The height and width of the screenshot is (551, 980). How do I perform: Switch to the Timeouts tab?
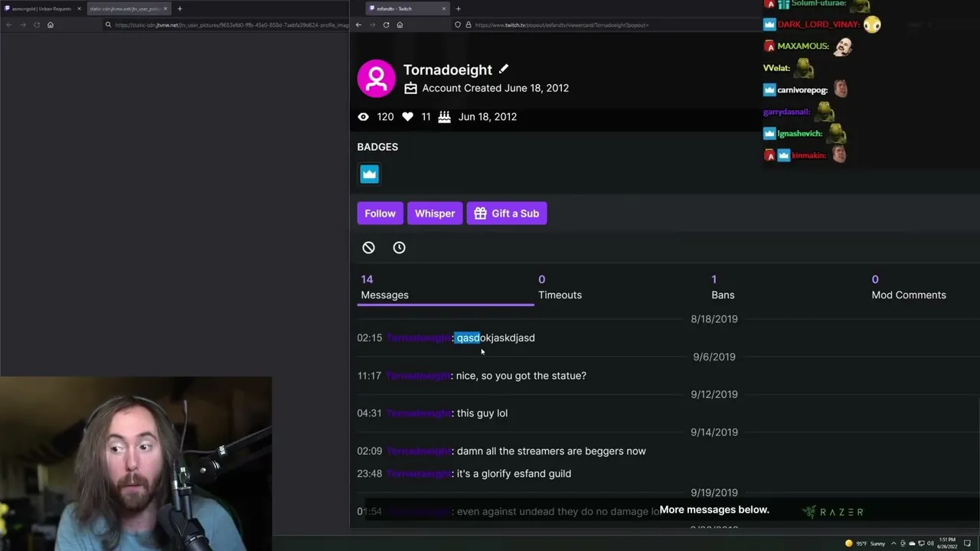pos(560,287)
